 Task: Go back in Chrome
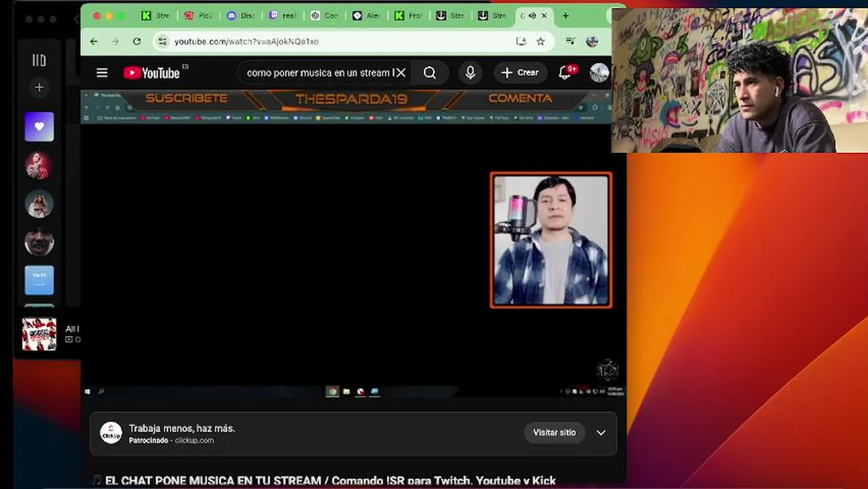tap(94, 41)
